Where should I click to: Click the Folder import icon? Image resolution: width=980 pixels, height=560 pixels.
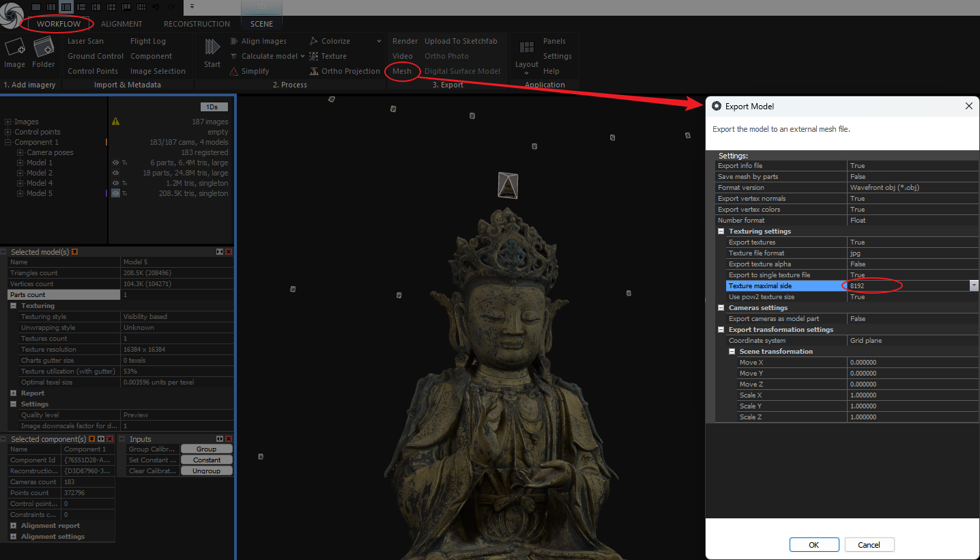pos(43,49)
